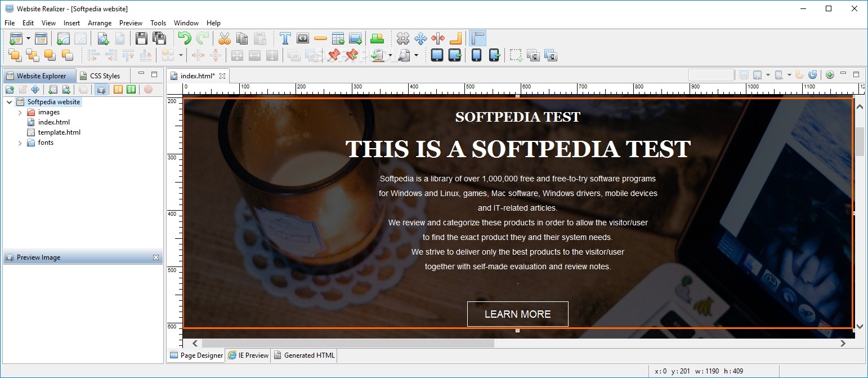Save the current page with the floppy icon
Screen dimensions: 868x378
[141, 38]
